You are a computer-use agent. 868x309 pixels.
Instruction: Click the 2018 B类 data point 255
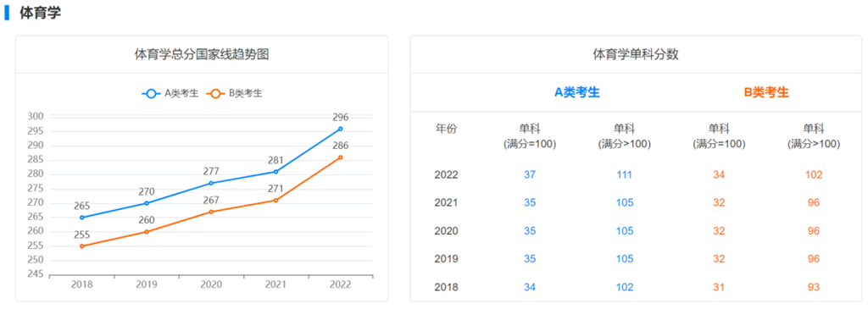pyautogui.click(x=82, y=246)
